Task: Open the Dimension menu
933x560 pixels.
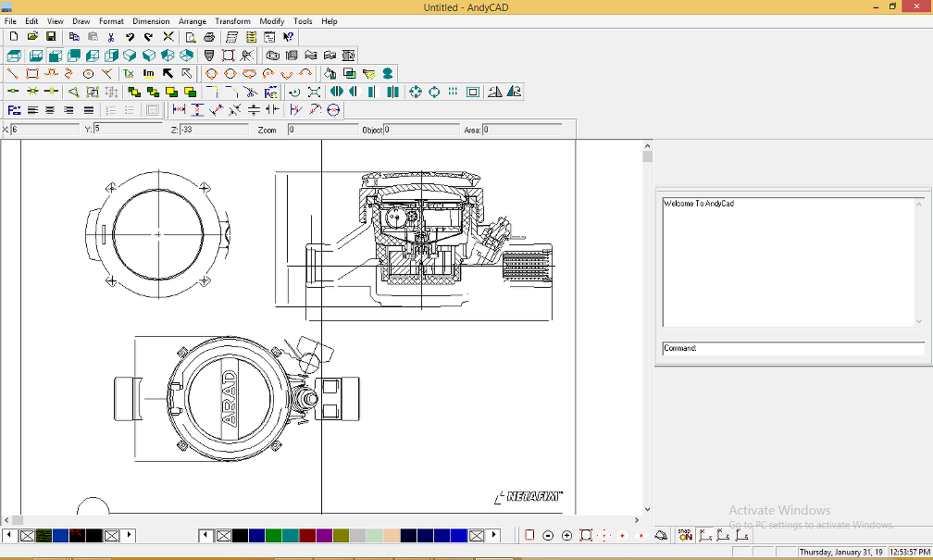Action: [151, 21]
